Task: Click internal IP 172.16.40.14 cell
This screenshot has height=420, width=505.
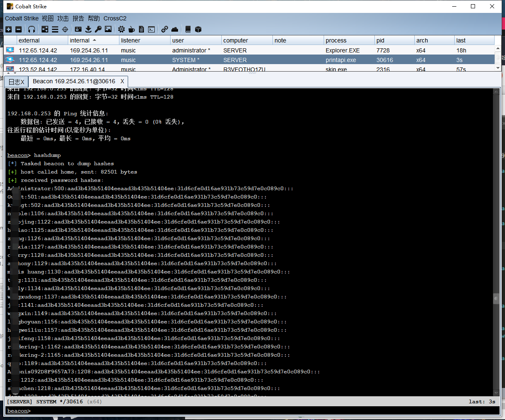Action: [94, 69]
